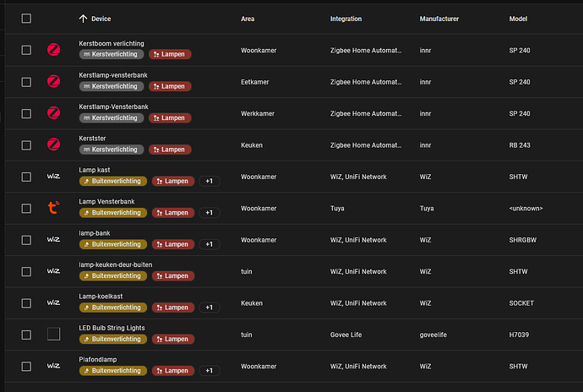The width and height of the screenshot is (583, 392).
Task: Click WiZ logo beside Plafondlamp
Action: pos(53,366)
